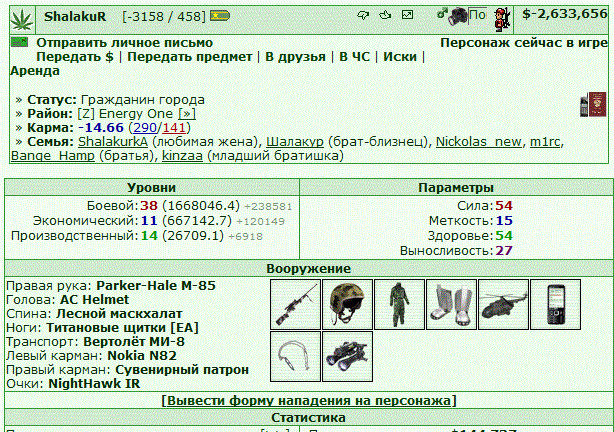Open the titanium shin guards image

451,304
